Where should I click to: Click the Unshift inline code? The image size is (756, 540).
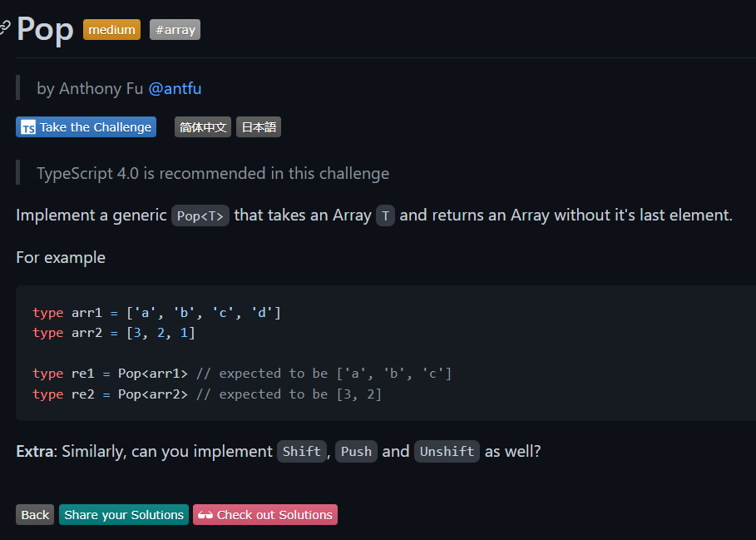(x=447, y=452)
